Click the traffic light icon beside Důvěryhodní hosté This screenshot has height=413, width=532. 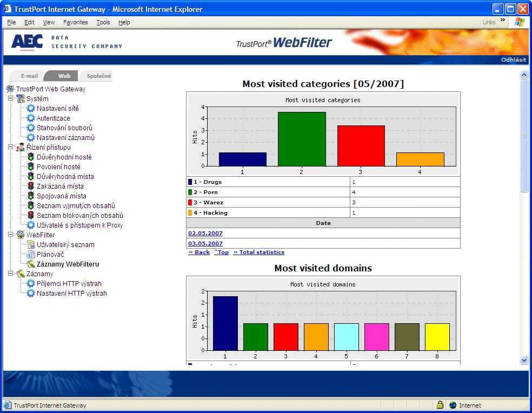[x=30, y=157]
